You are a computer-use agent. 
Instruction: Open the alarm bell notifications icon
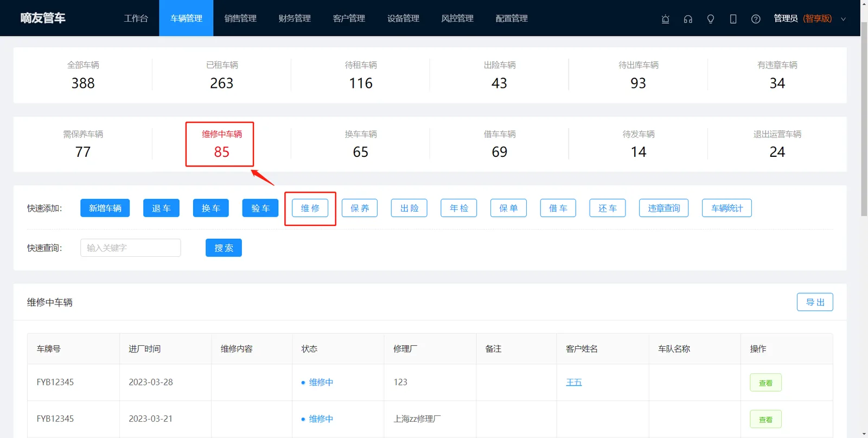[x=665, y=19]
